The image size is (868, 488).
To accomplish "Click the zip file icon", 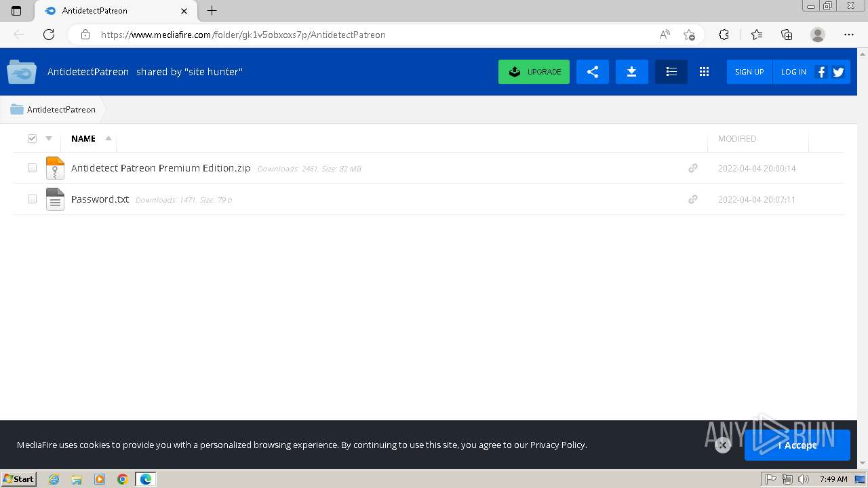I will pos(55,168).
